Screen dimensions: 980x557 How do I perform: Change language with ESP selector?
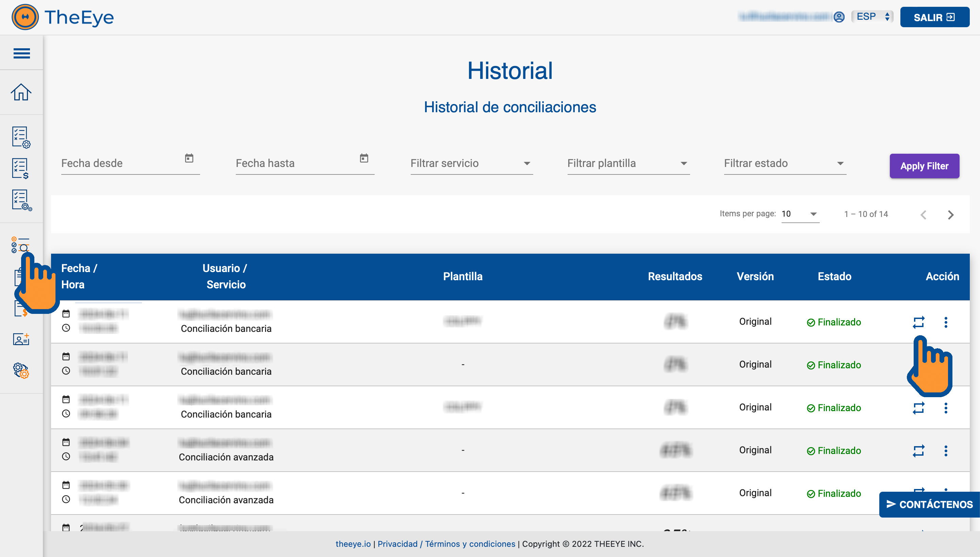872,17
